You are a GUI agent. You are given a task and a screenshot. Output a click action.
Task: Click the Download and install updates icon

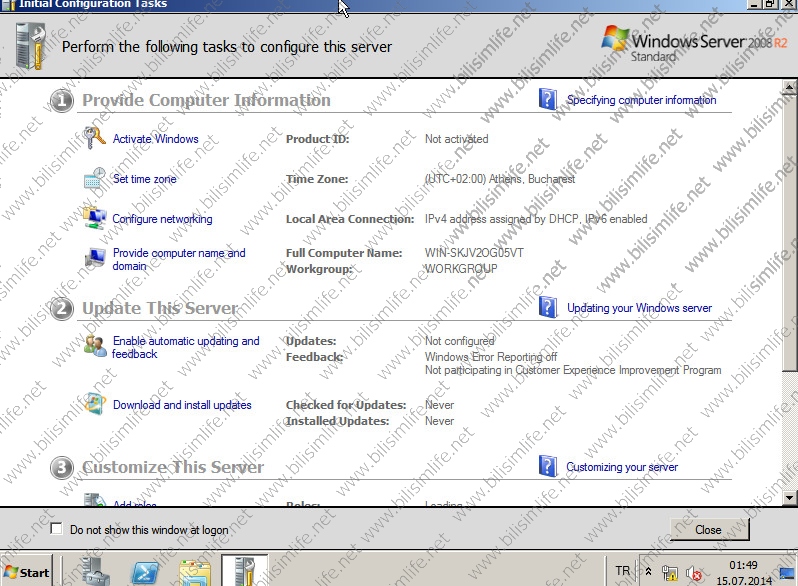pos(95,404)
